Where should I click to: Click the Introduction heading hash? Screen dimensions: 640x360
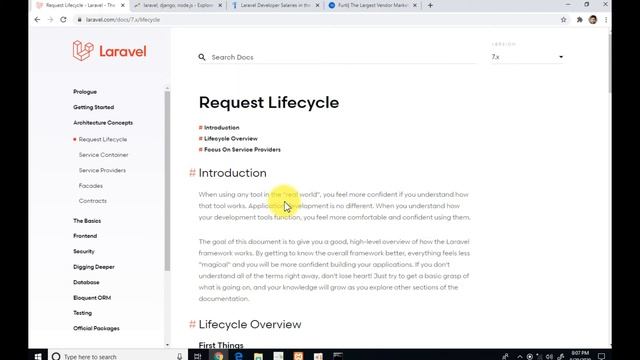(192, 173)
